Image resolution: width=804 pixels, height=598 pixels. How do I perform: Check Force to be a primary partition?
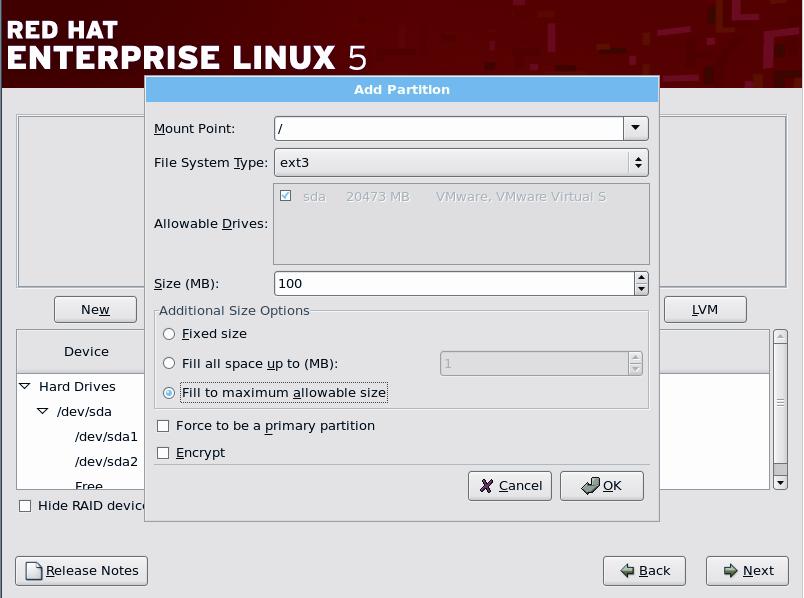point(162,425)
